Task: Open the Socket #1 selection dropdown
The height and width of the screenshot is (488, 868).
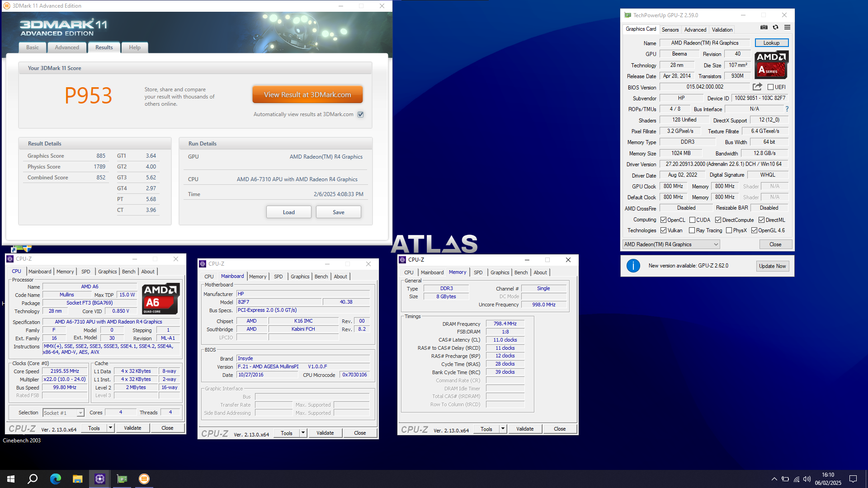Action: (x=63, y=413)
